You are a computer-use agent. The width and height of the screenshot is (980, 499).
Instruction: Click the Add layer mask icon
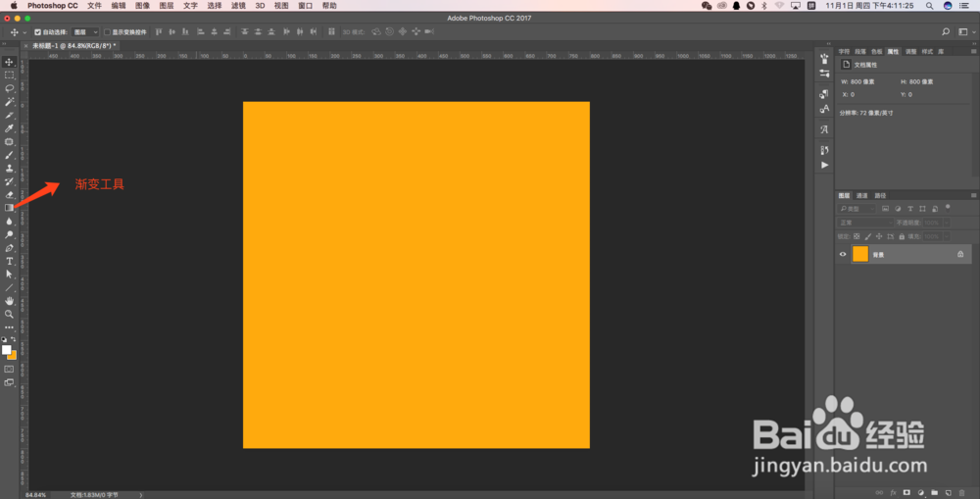click(906, 493)
